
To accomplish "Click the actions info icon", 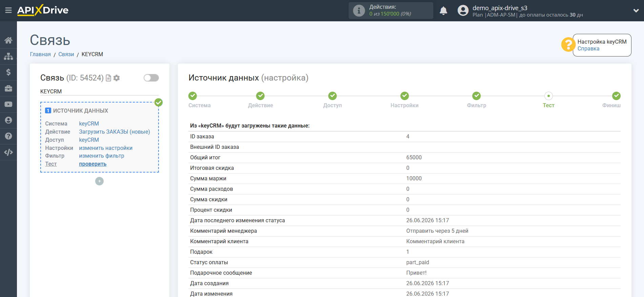I will pos(359,10).
